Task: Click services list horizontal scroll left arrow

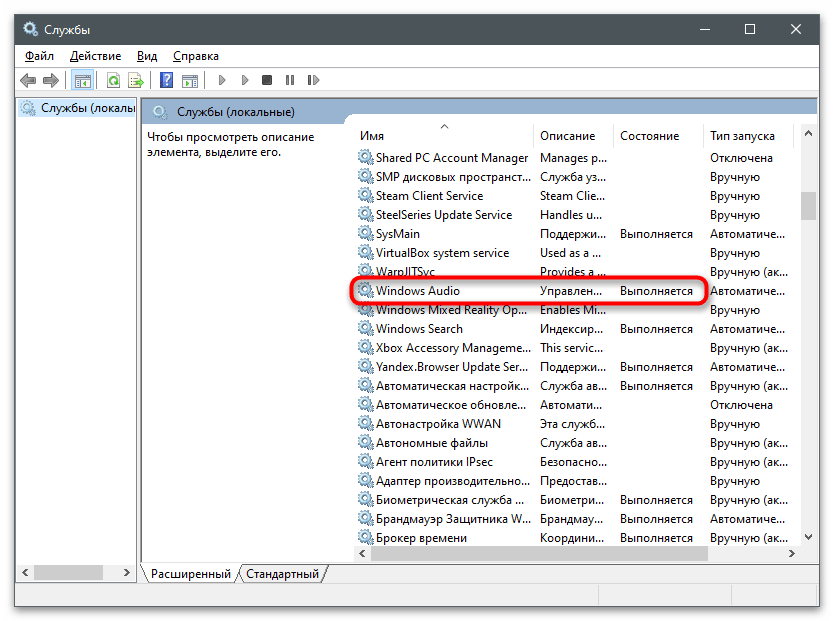Action: click(362, 553)
